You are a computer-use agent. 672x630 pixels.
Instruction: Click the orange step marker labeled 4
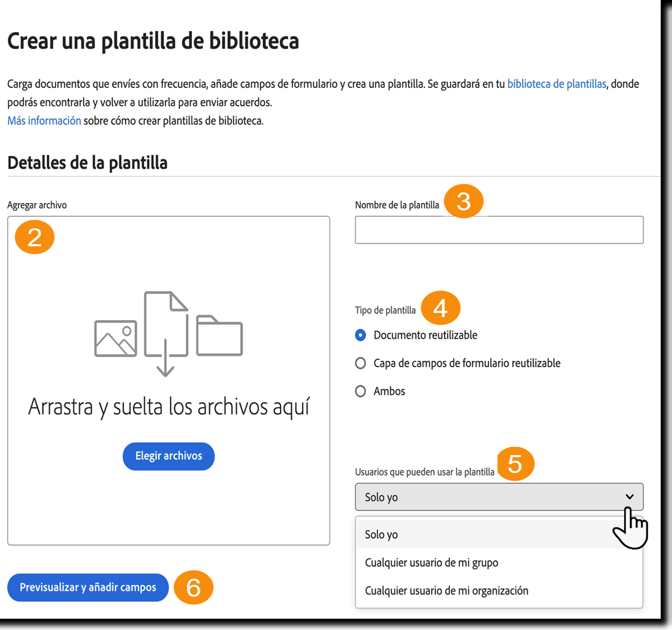440,308
